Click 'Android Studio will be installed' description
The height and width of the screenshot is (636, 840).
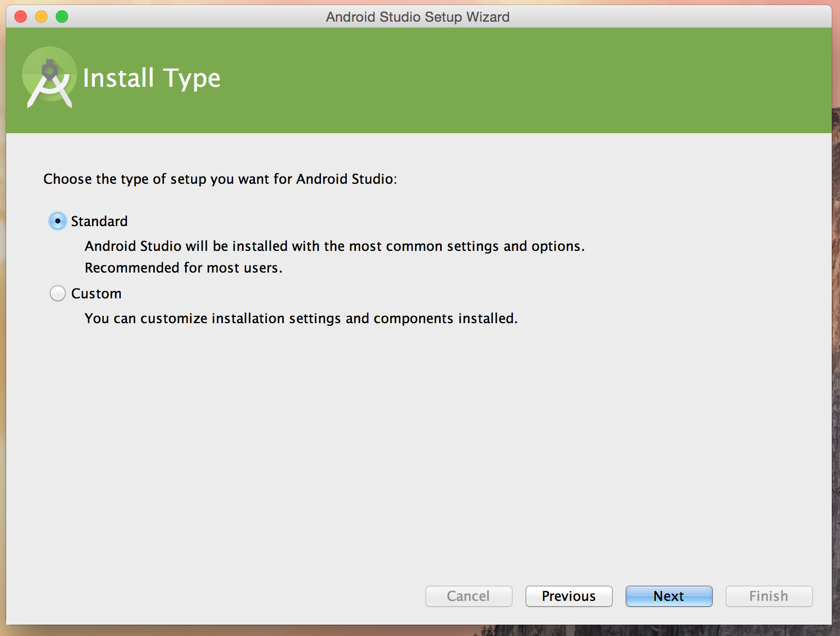click(x=334, y=246)
